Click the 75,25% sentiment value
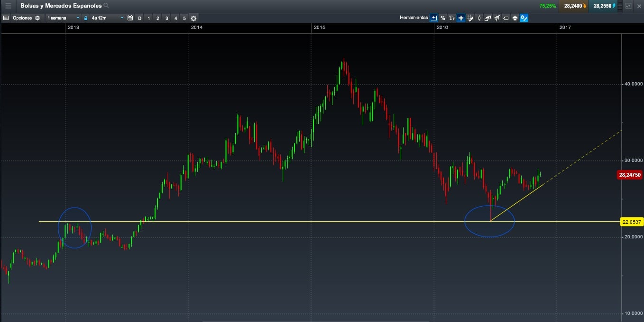This screenshot has width=644, height=322. click(548, 6)
